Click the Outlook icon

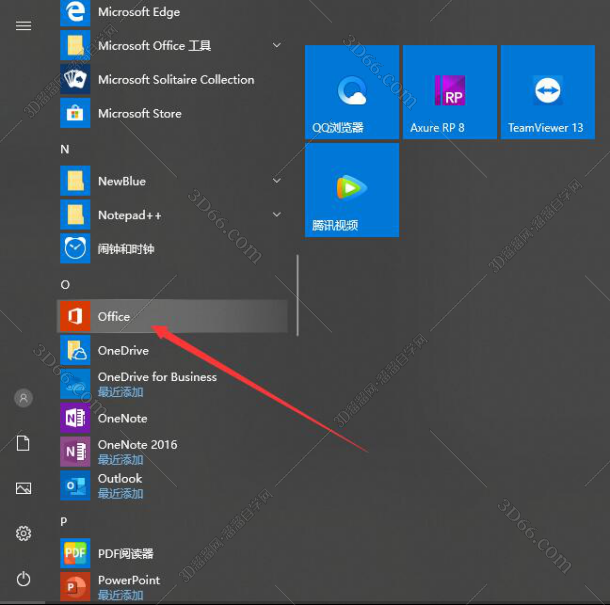(75, 486)
